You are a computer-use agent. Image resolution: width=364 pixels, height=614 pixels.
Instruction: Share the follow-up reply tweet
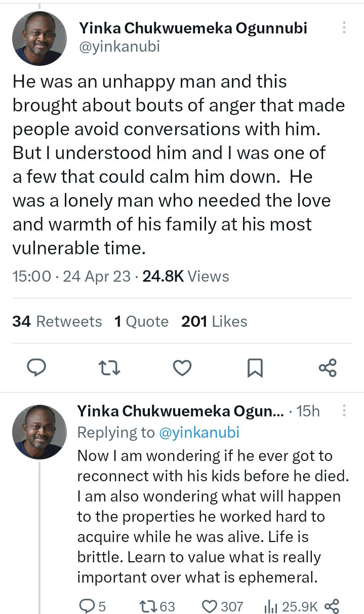pos(331,605)
